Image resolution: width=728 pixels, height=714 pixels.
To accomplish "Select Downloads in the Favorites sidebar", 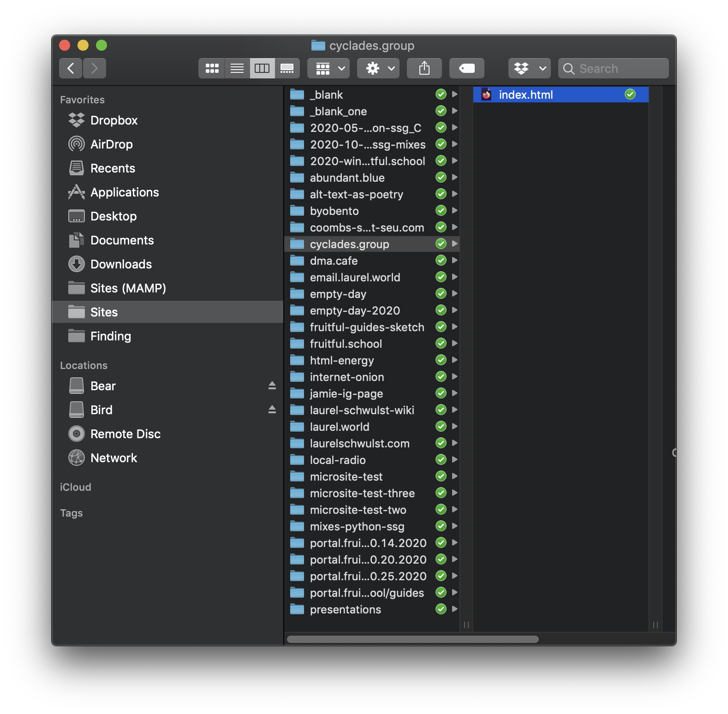I will 121,264.
